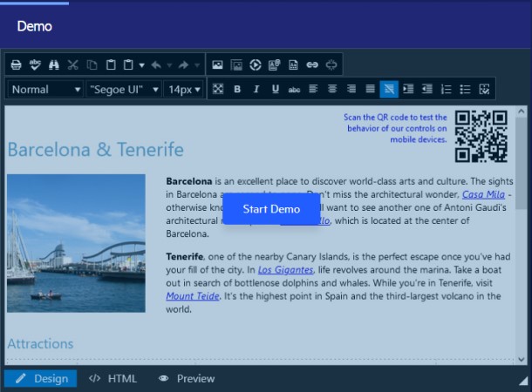Viewport: 532px width, 392px height.
Task: Run the spell check tool
Action: pos(35,65)
